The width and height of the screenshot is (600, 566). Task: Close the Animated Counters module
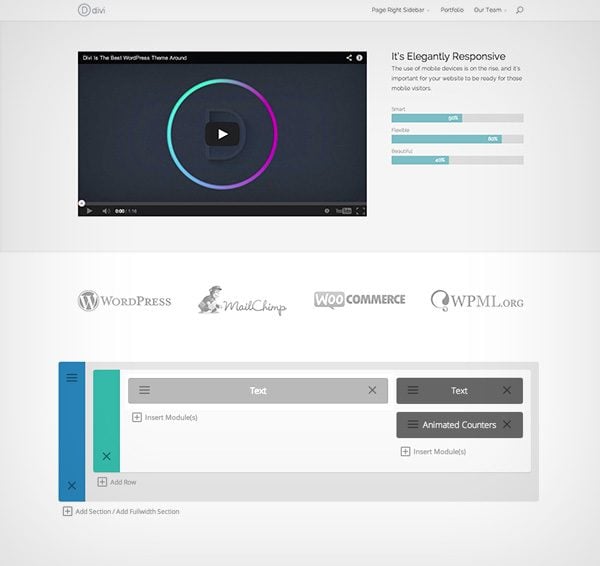point(507,424)
